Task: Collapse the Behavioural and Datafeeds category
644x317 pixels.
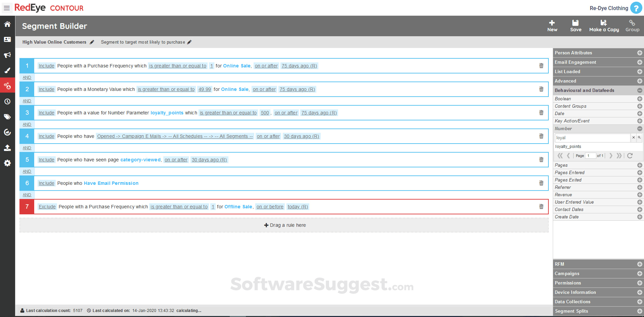Action: click(640, 90)
